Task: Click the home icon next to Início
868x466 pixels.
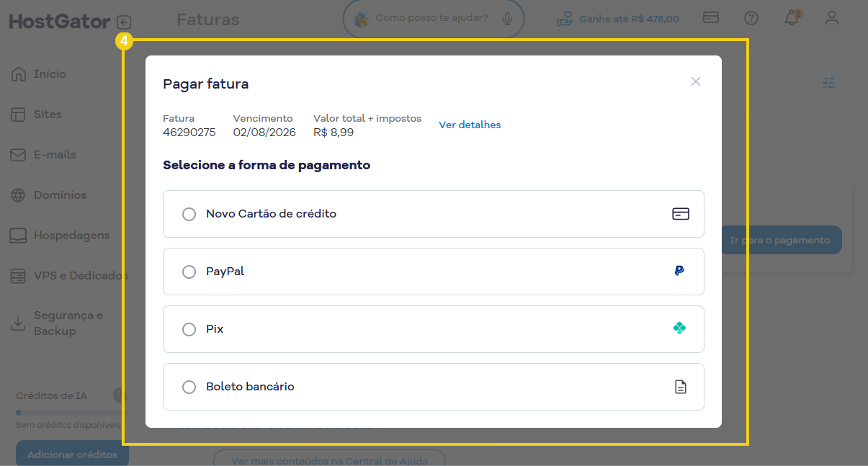Action: pyautogui.click(x=18, y=74)
